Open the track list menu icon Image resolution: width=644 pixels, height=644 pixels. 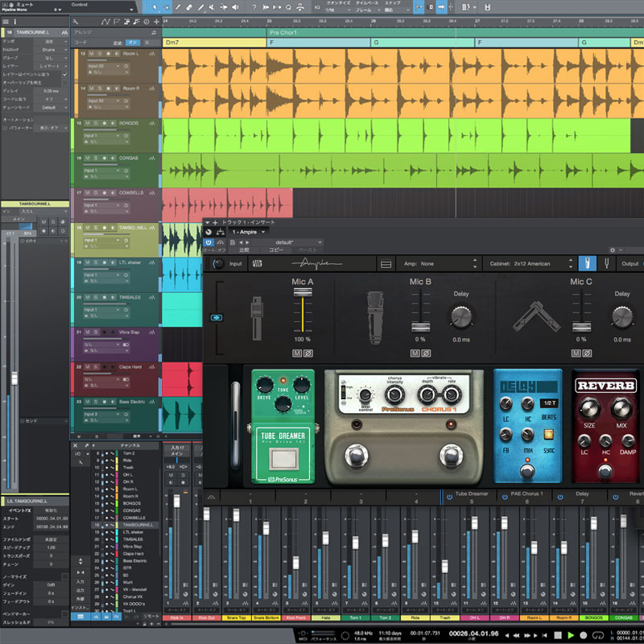click(x=6, y=22)
